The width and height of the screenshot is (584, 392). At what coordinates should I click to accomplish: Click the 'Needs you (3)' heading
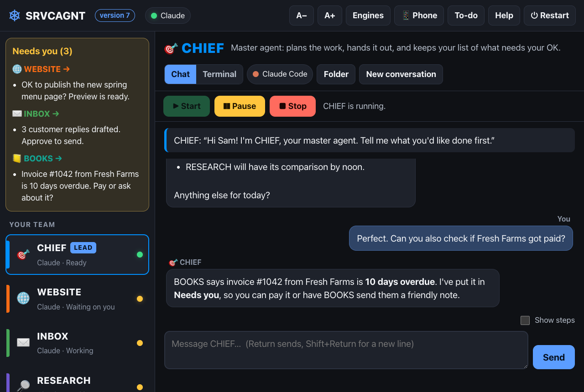[x=42, y=51]
